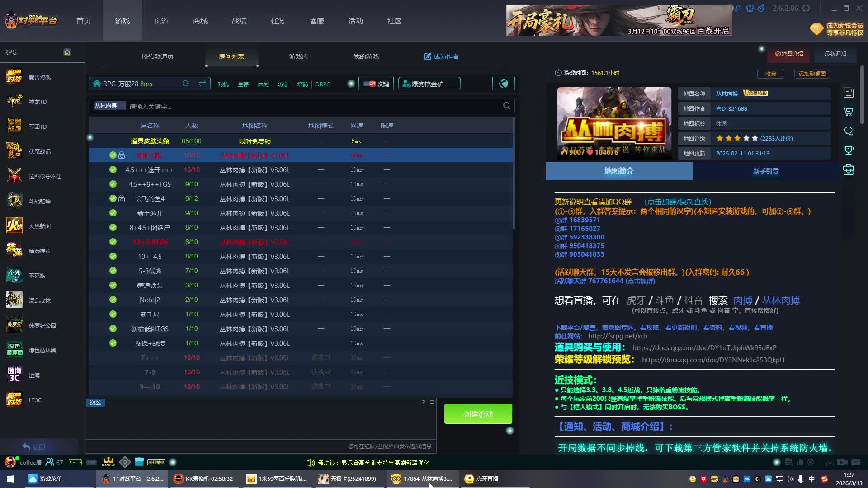Toggle the 改键 OFF switch

(369, 84)
